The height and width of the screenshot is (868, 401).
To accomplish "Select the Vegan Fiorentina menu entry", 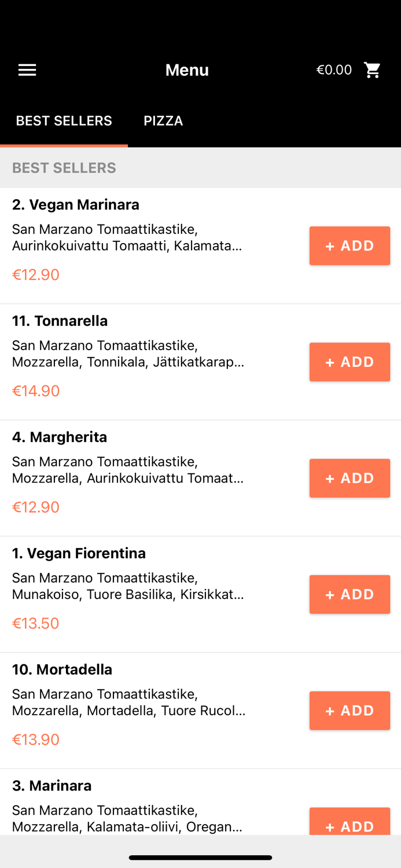I will pyautogui.click(x=79, y=553).
